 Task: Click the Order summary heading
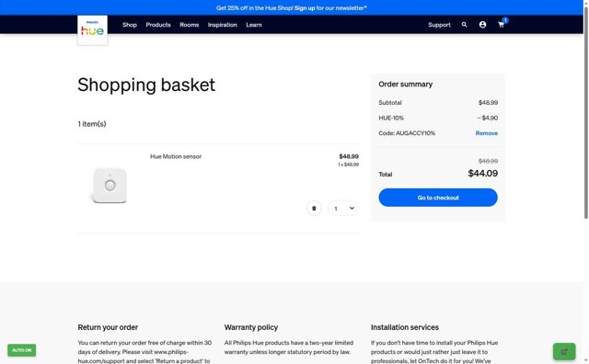click(405, 84)
